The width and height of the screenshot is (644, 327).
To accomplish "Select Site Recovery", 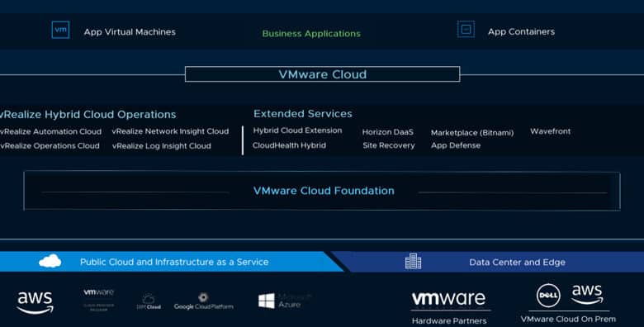I will pyautogui.click(x=389, y=145).
